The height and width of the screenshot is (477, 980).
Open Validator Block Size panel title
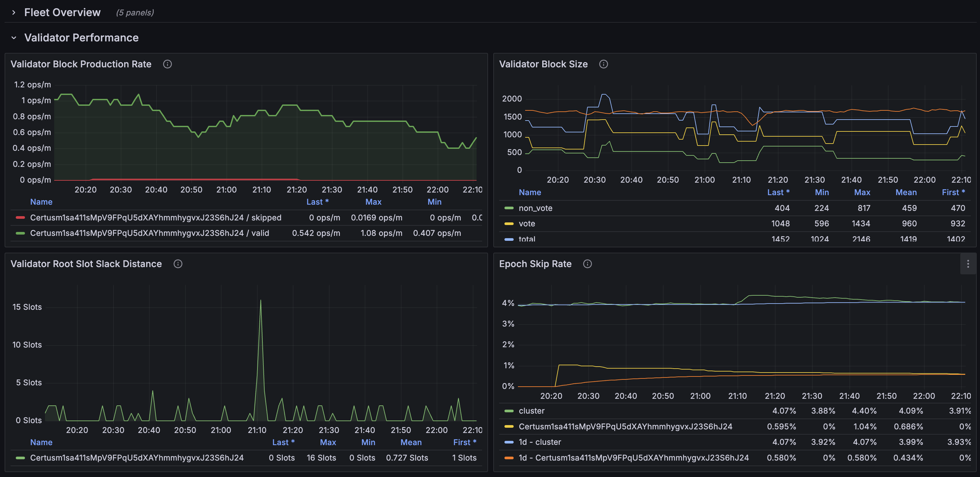[x=543, y=64]
